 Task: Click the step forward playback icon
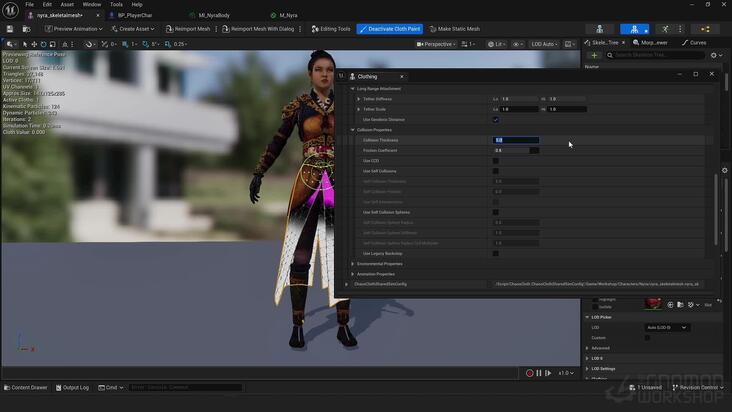pos(548,373)
